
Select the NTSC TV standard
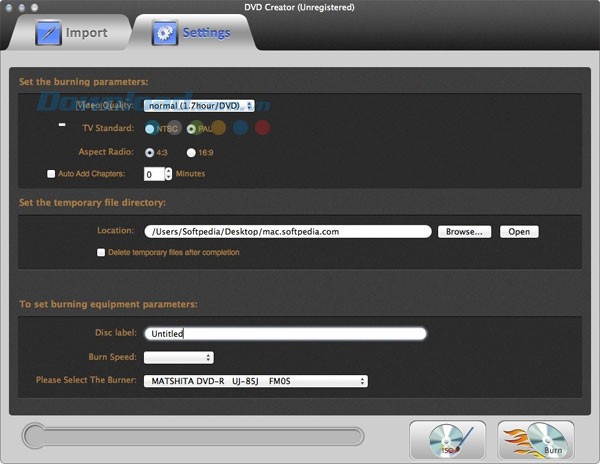pos(150,129)
